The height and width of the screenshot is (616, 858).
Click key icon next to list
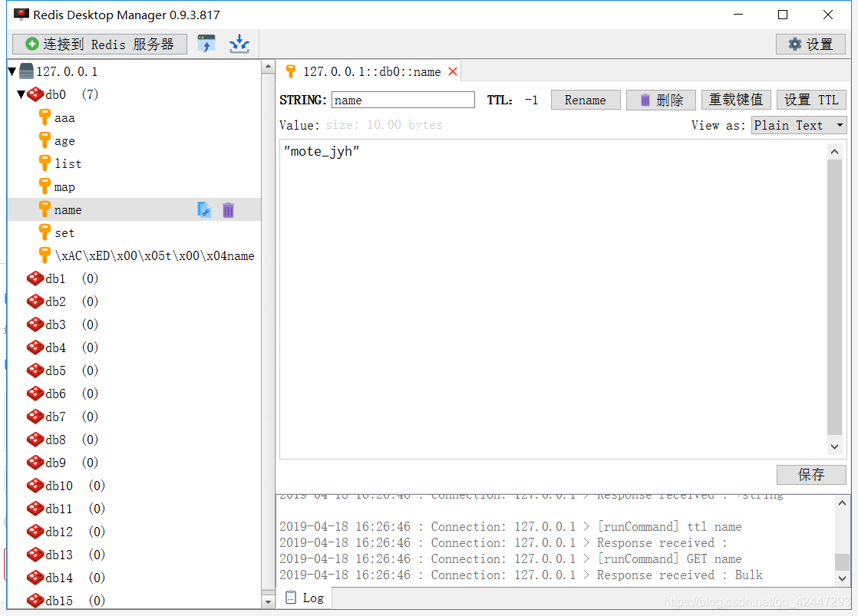click(x=45, y=163)
